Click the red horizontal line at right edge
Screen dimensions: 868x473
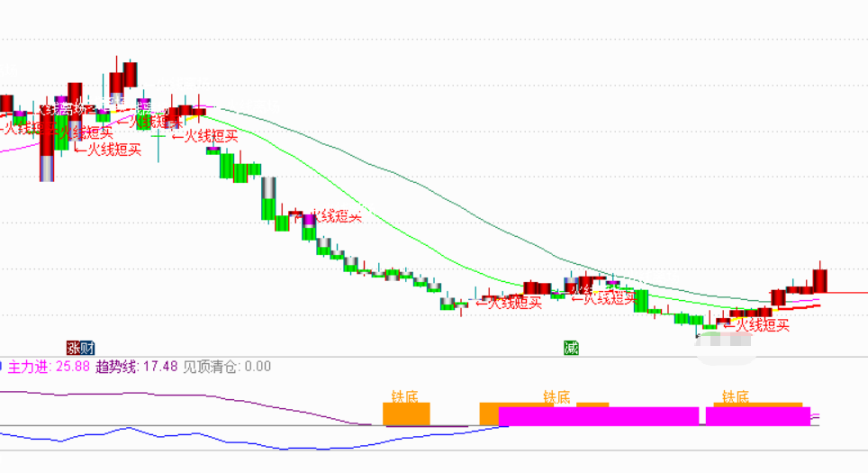[846, 293]
